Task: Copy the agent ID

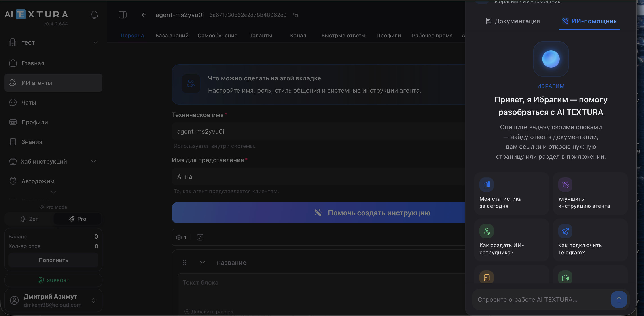Action: [x=295, y=15]
